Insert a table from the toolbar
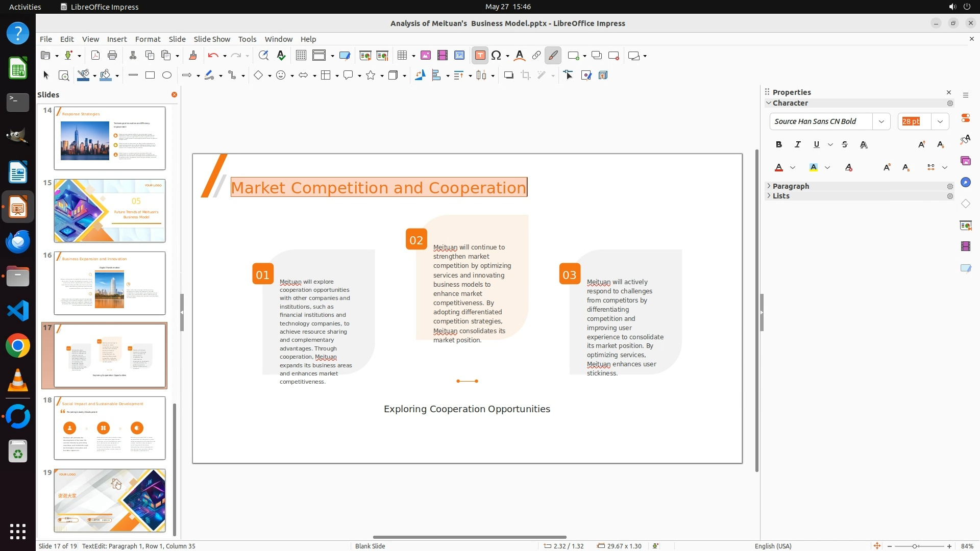Image resolution: width=980 pixels, height=551 pixels. [402, 56]
